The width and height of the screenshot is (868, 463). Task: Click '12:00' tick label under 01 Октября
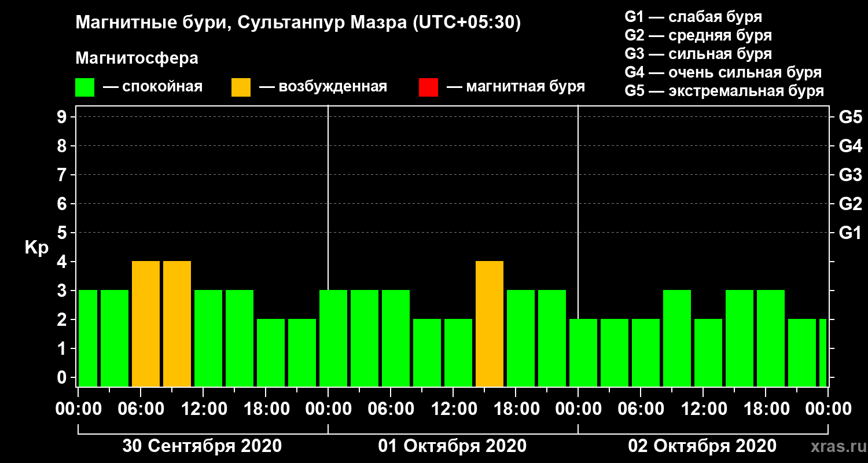[x=453, y=409]
